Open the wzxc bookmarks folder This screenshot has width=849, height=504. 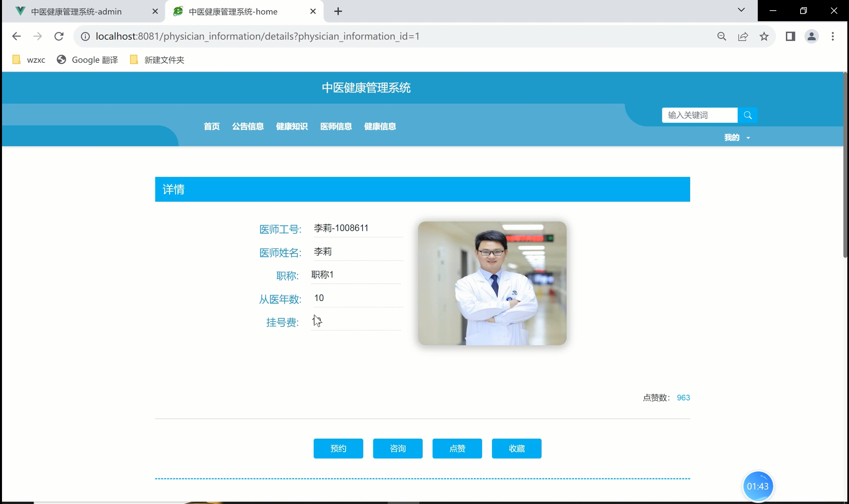[x=29, y=60]
